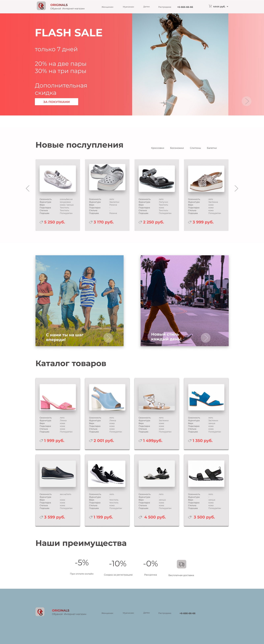Click the header phone number +6-666-66-66

185,7
